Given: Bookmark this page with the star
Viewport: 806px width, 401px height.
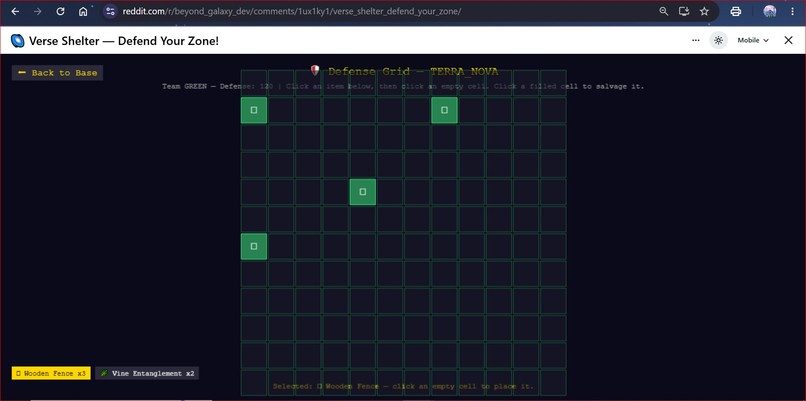Looking at the screenshot, I should coord(704,11).
